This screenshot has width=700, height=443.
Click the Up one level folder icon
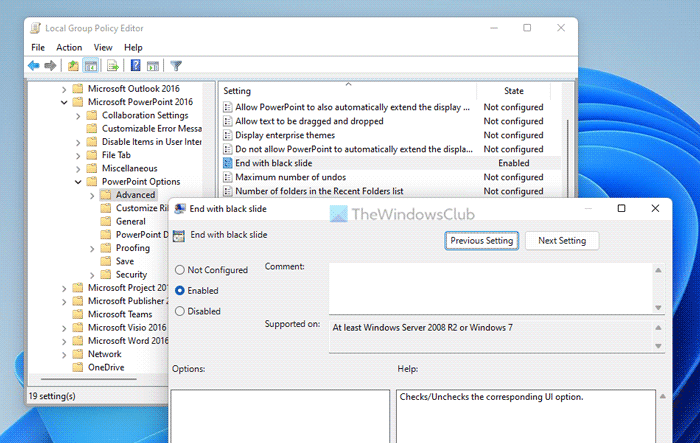click(x=73, y=66)
